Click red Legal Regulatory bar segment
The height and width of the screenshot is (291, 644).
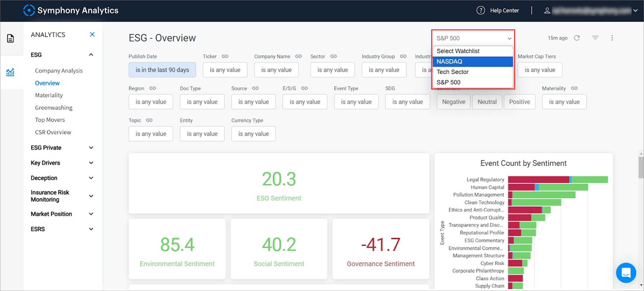pos(538,180)
